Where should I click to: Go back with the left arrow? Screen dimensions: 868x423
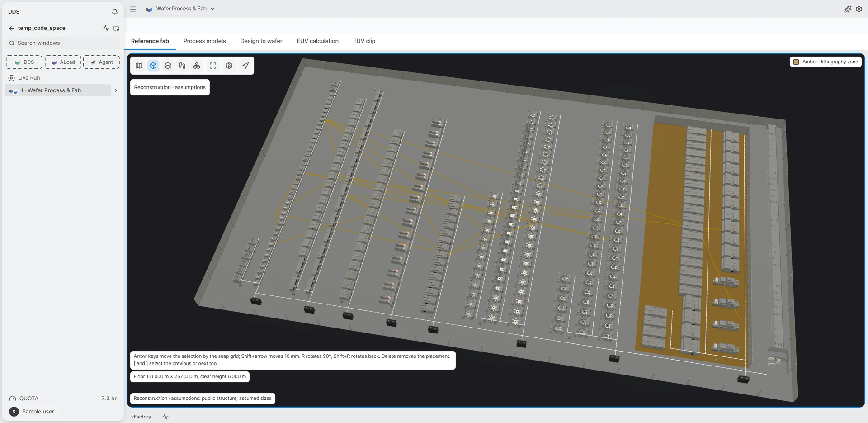pyautogui.click(x=11, y=28)
